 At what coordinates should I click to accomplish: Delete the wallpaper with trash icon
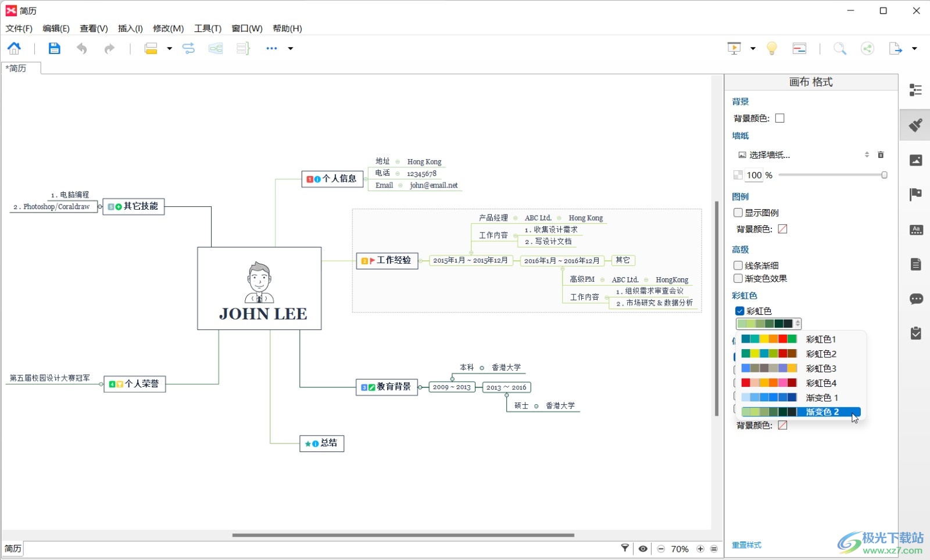(881, 155)
